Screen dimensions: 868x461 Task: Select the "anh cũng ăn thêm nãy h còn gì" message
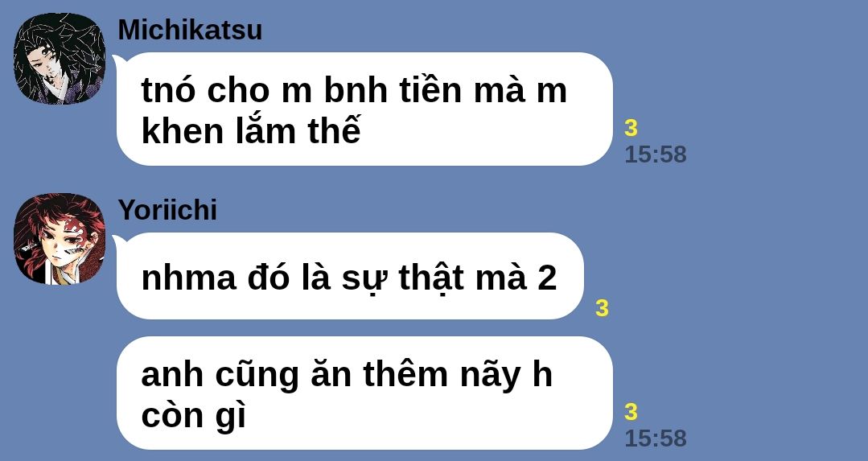coord(364,393)
